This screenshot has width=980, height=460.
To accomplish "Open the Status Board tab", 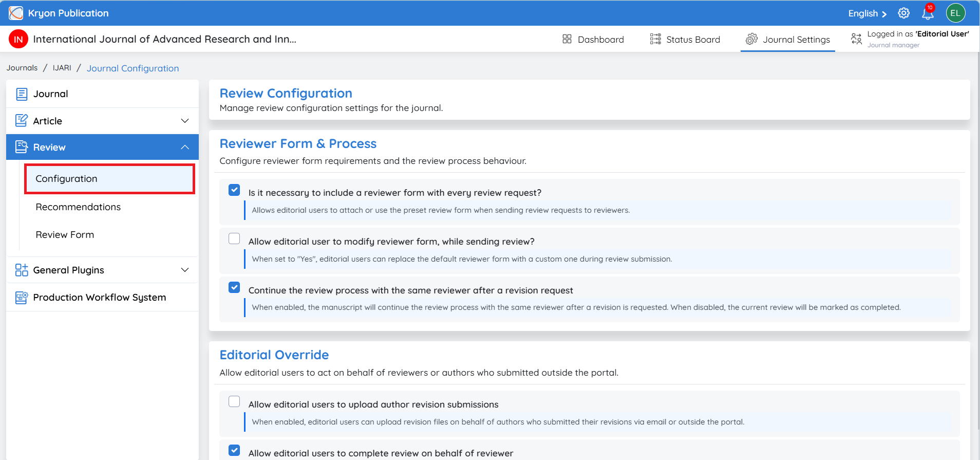I will click(685, 39).
